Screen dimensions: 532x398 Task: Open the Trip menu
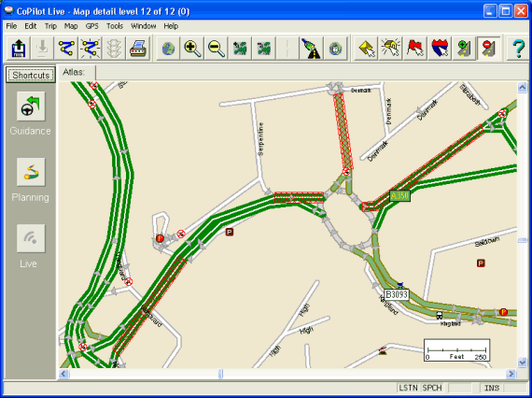pos(50,26)
